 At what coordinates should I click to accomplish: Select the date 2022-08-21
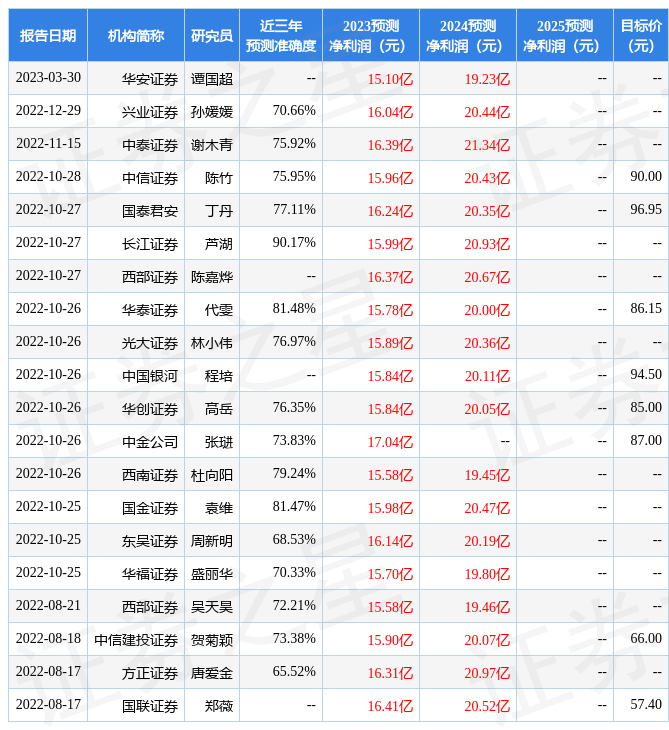pos(48,606)
